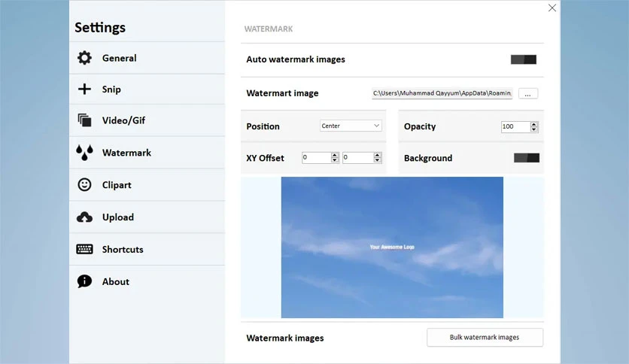Image resolution: width=629 pixels, height=364 pixels.
Task: Click the Video/Gif stacked frames icon
Action: [84, 120]
